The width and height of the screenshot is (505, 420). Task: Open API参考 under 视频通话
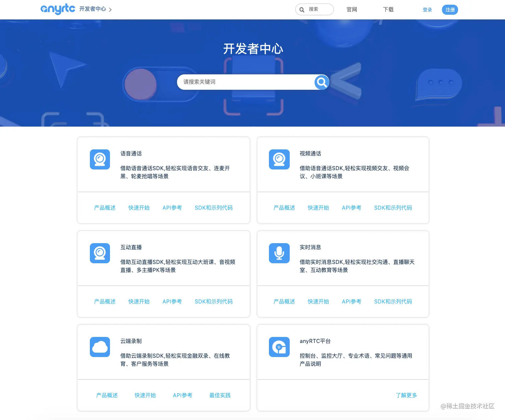[351, 208]
